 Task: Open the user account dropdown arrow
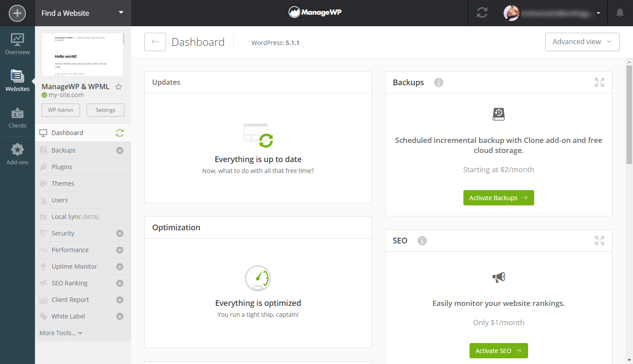598,13
